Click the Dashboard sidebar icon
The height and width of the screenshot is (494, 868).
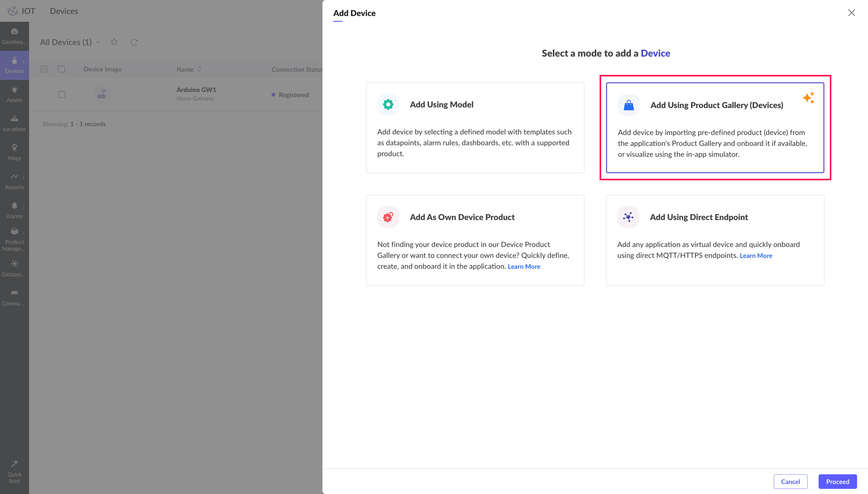14,31
